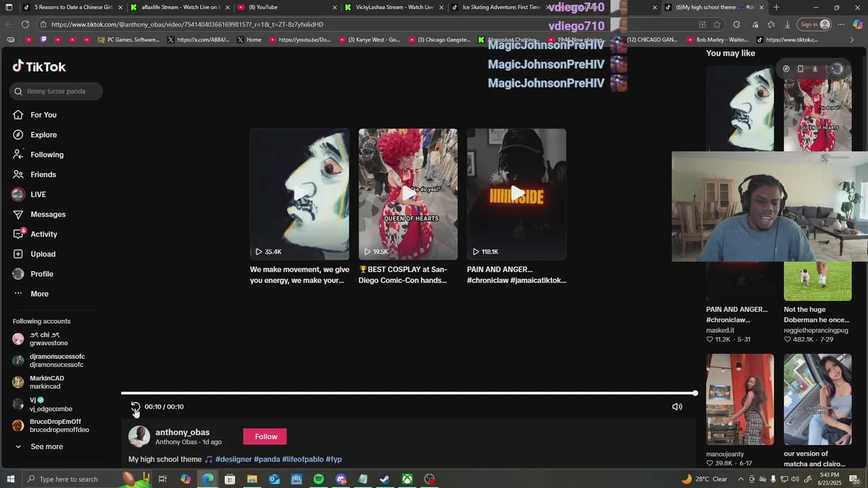Image resolution: width=868 pixels, height=488 pixels.
Task: Open the browser favorites list
Action: (771, 24)
